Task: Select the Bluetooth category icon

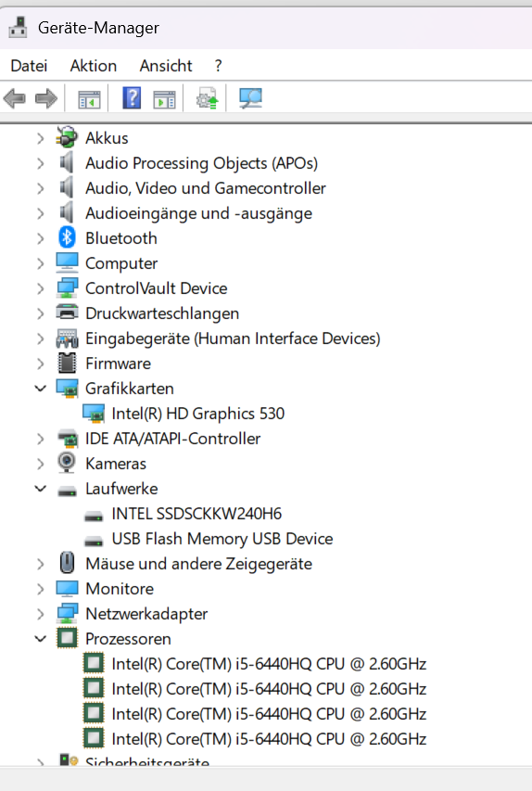Action: tap(67, 237)
